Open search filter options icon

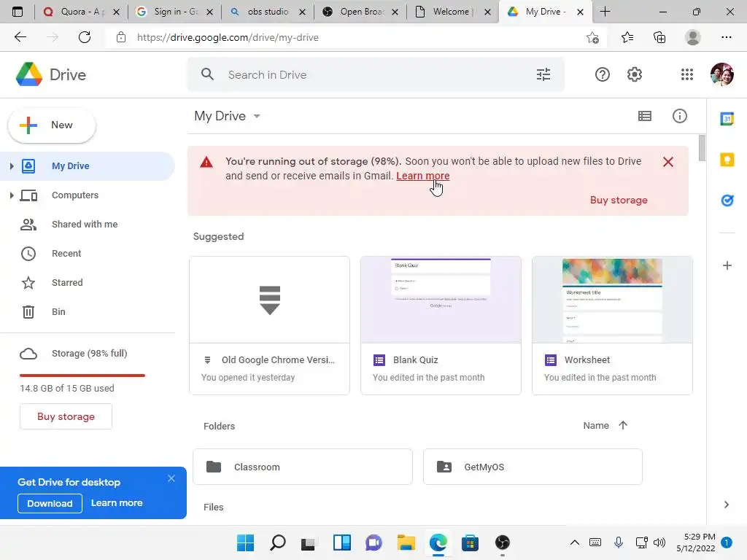pyautogui.click(x=543, y=74)
